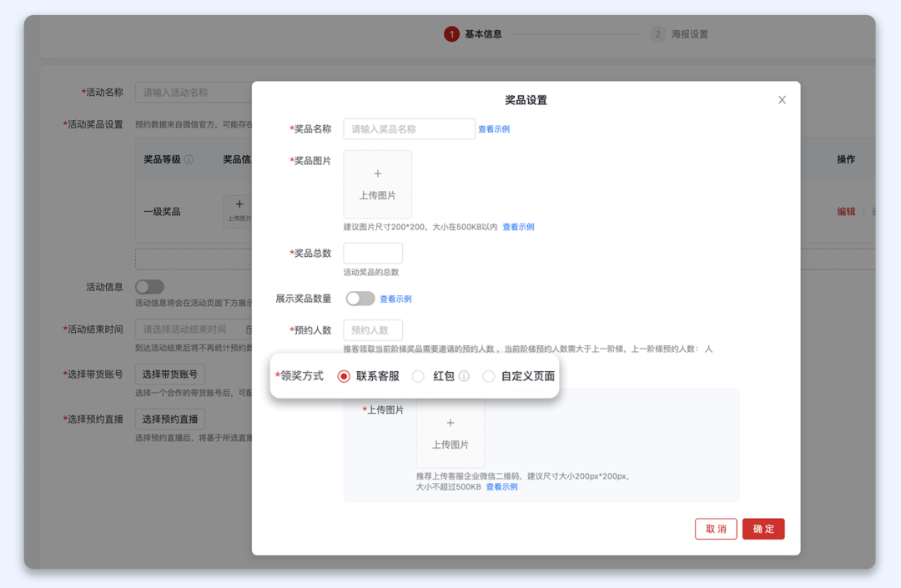Click the 奖品名称 input field

click(409, 128)
